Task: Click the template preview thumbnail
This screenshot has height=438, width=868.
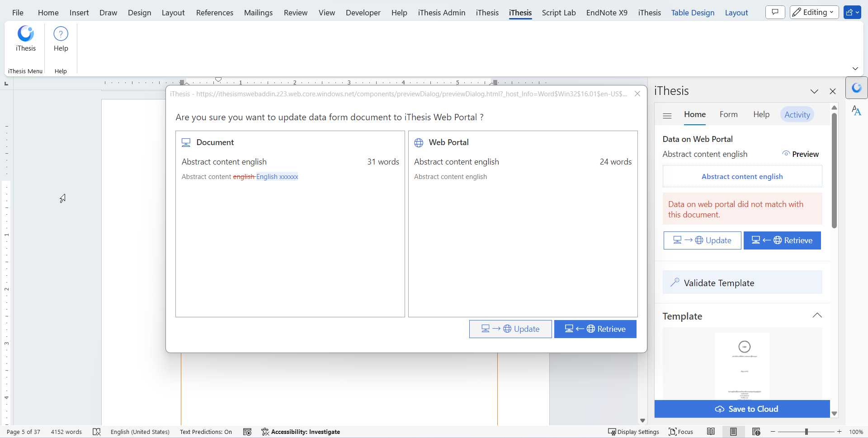Action: (x=742, y=366)
